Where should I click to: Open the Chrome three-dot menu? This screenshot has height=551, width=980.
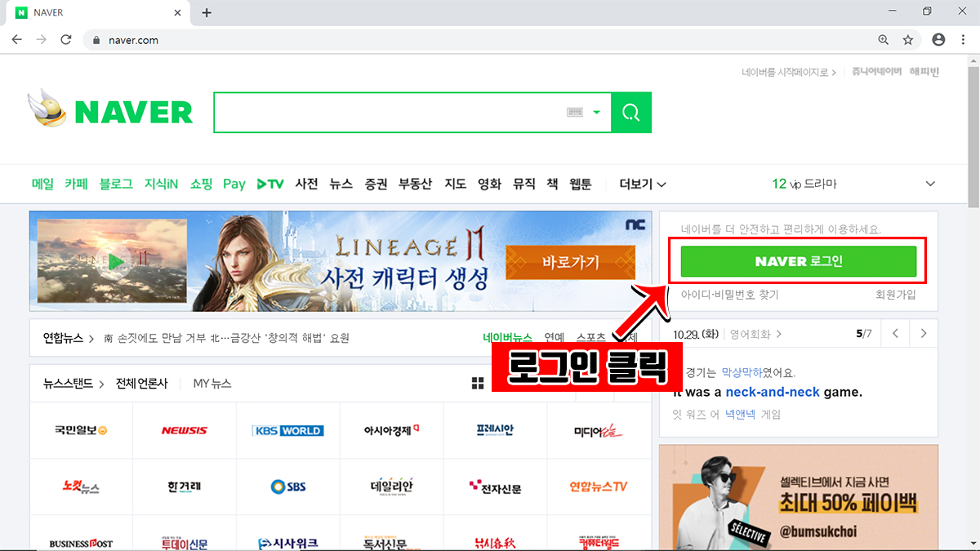coord(962,39)
